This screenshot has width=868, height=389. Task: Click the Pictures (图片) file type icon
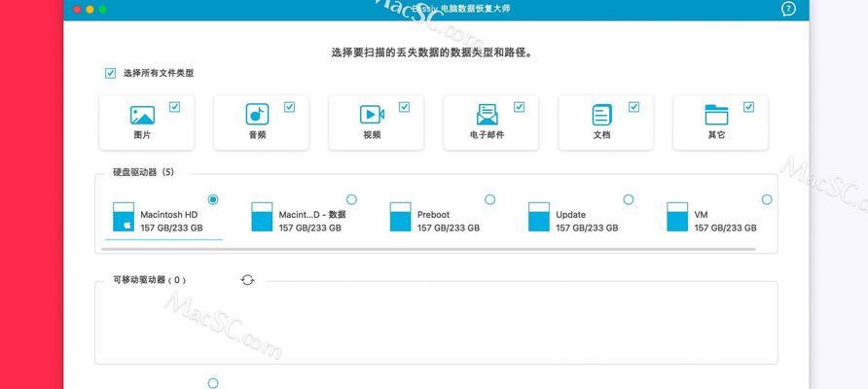click(x=142, y=115)
